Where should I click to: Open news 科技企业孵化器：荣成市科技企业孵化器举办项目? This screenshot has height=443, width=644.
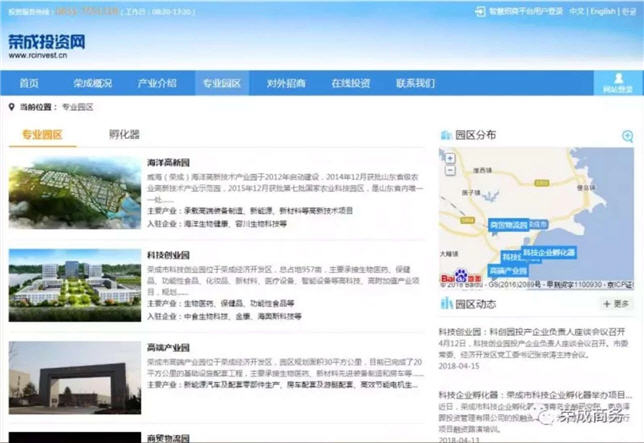[535, 395]
